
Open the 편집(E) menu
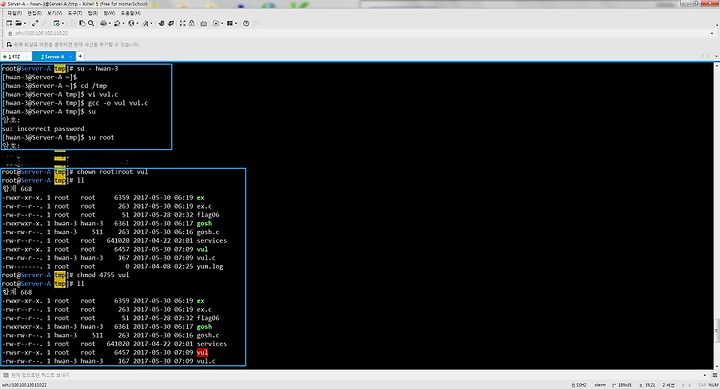[x=34, y=13]
